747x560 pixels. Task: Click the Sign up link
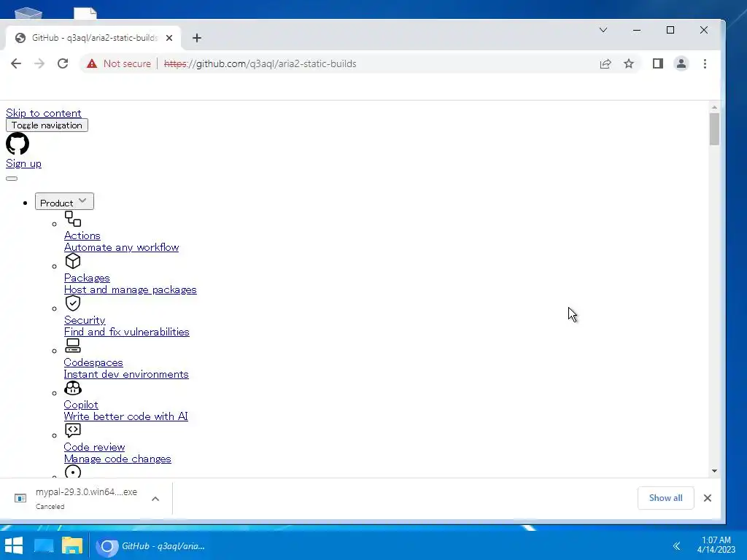click(23, 164)
